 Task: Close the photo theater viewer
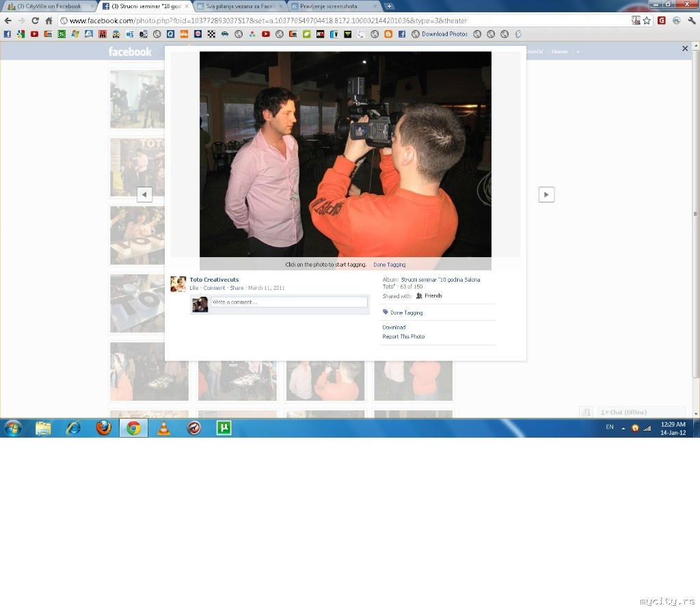(x=685, y=49)
